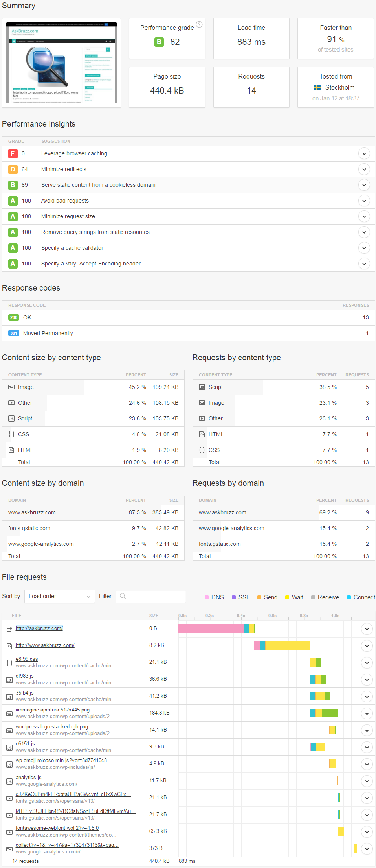
Task: Open the http://www.askbruzz.com/ link
Action: [45, 645]
